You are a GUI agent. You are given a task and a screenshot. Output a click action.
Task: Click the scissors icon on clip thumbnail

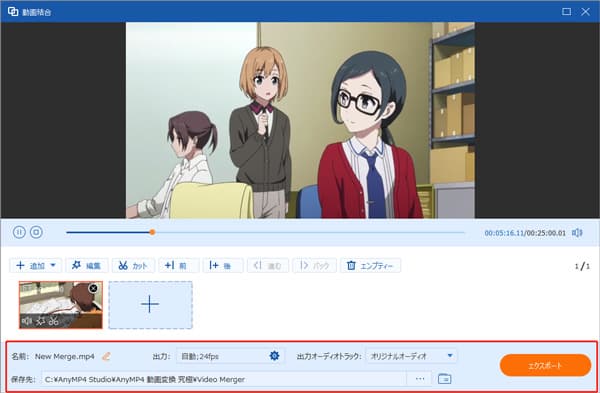point(54,321)
